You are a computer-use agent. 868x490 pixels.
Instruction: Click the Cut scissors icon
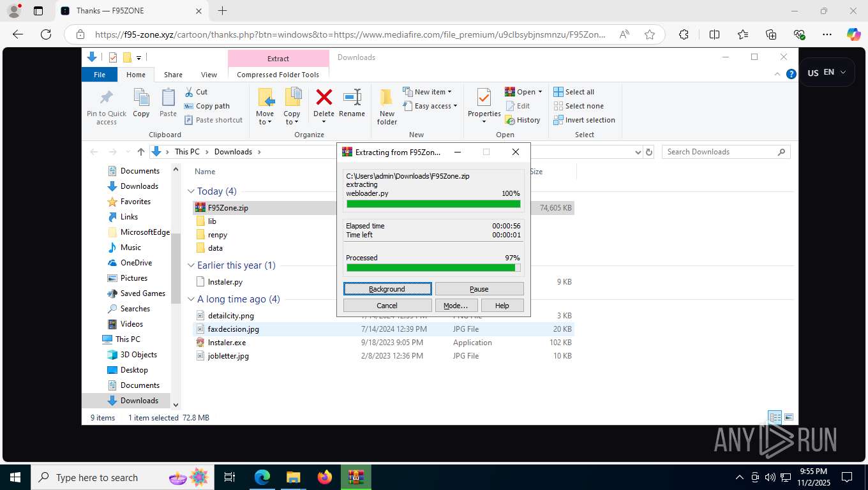click(190, 92)
